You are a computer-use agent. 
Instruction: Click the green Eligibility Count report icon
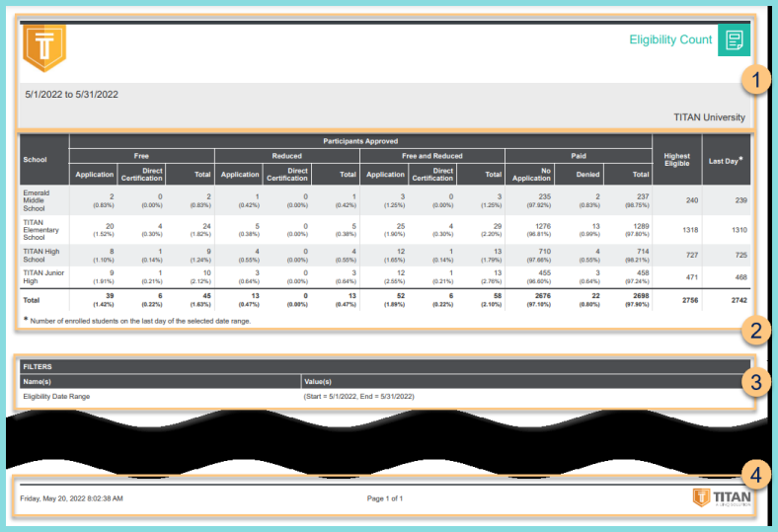(734, 40)
